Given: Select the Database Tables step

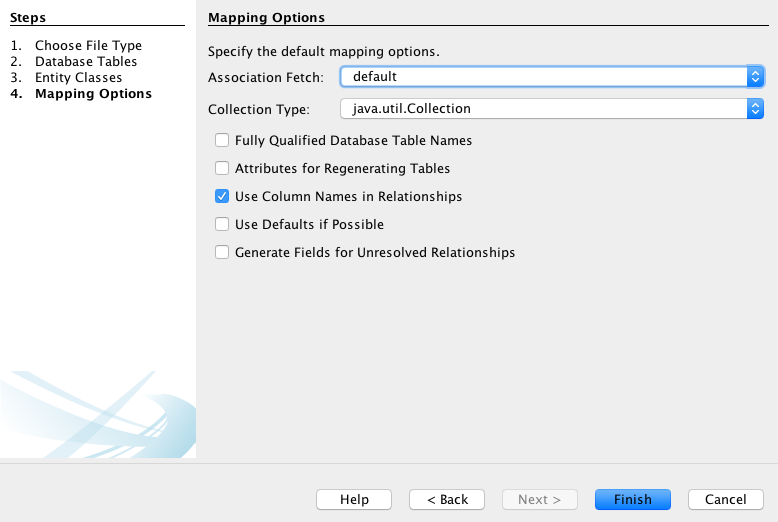Looking at the screenshot, I should point(86,62).
